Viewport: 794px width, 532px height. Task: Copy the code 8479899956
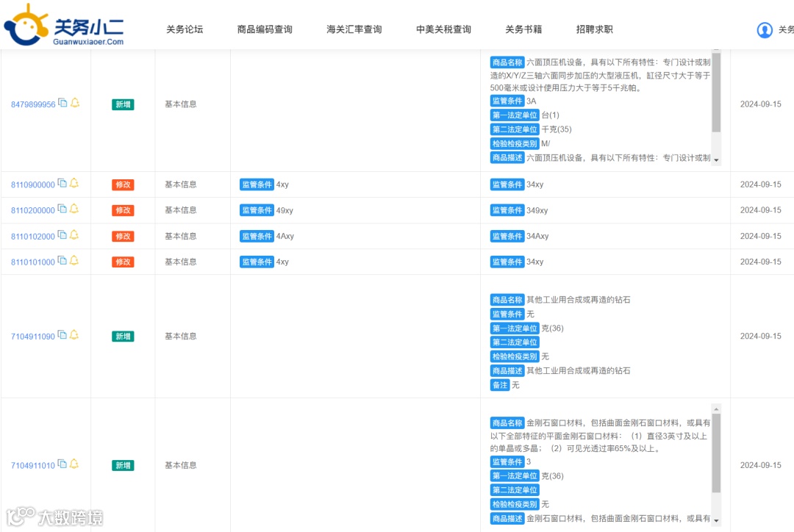click(62, 103)
